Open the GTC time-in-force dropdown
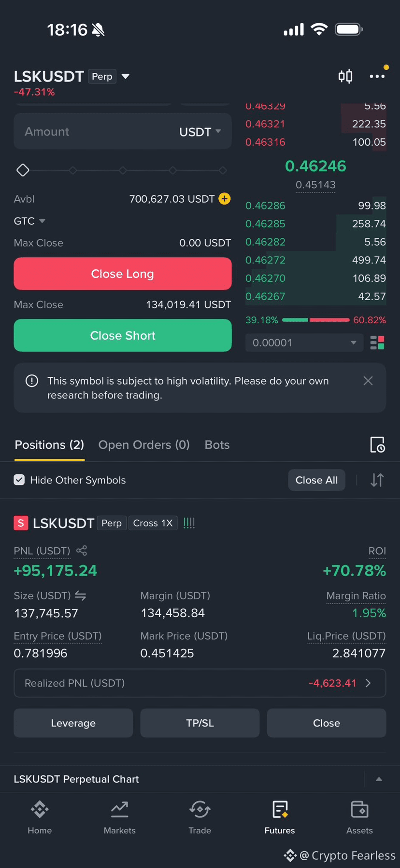This screenshot has height=868, width=400. pyautogui.click(x=29, y=221)
